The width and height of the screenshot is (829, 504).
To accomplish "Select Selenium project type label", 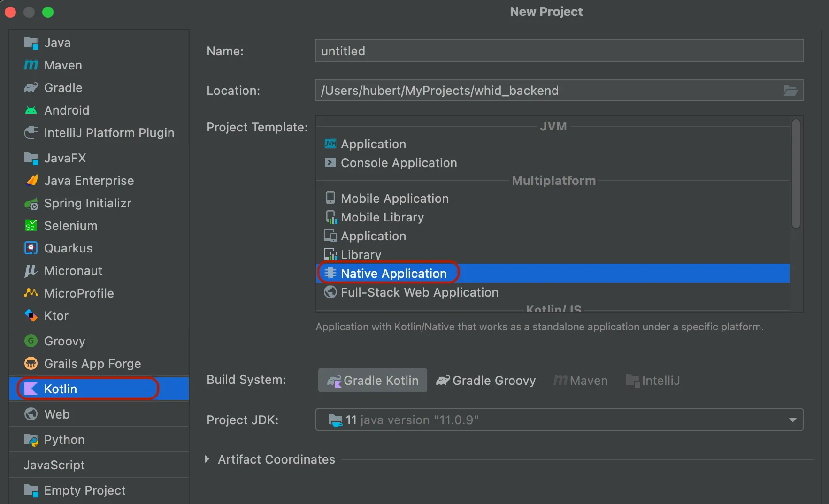I will coord(71,226).
